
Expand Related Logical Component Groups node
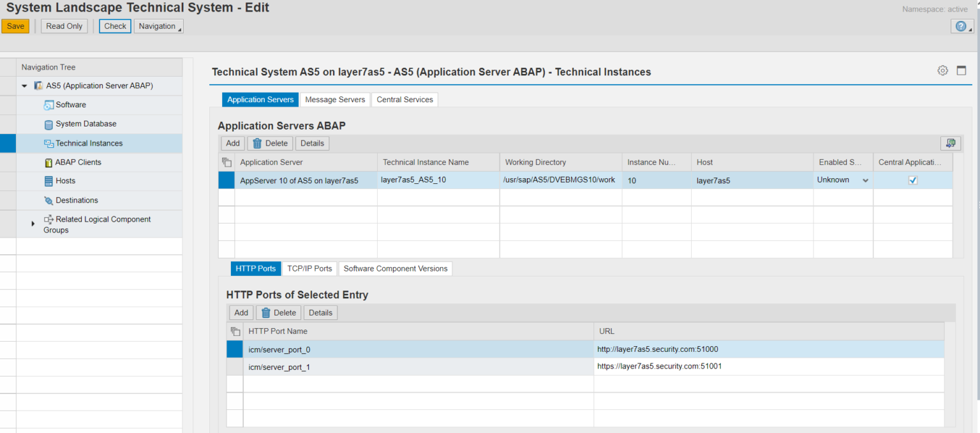click(x=33, y=224)
